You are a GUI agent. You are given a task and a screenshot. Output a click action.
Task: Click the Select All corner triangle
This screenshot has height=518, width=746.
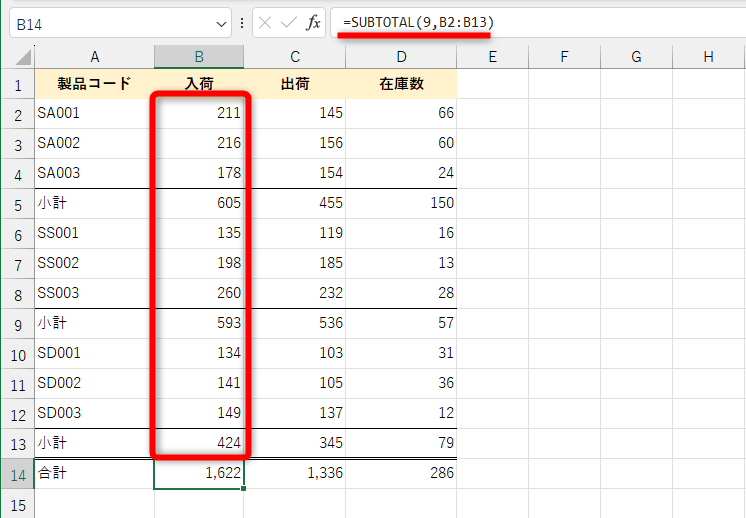tap(23, 57)
